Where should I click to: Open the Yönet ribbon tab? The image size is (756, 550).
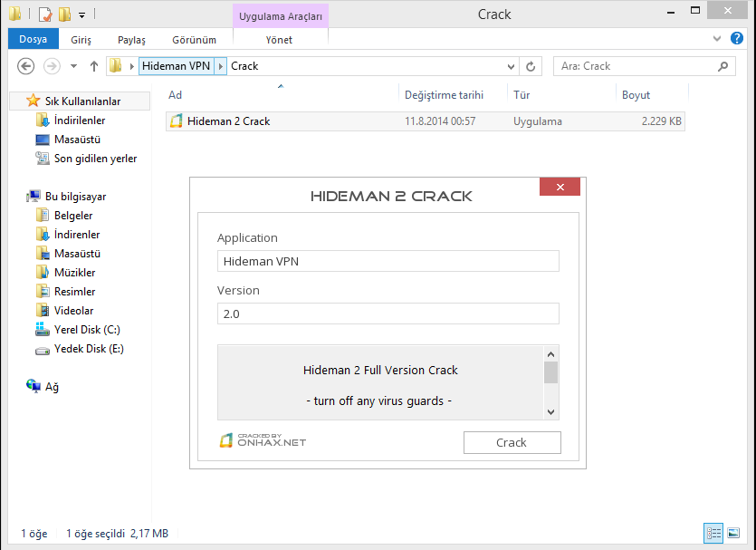click(279, 40)
